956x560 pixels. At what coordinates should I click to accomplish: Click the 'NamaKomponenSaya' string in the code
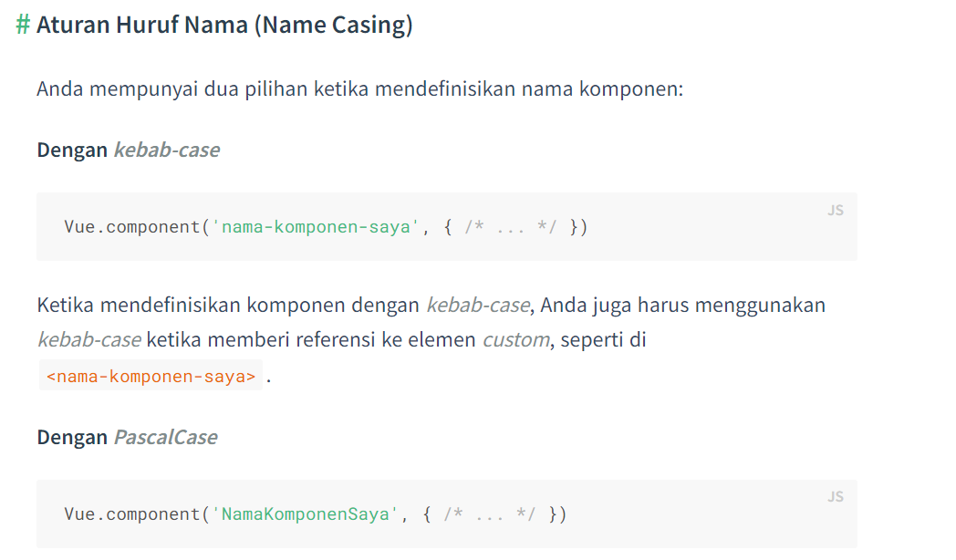coord(306,514)
